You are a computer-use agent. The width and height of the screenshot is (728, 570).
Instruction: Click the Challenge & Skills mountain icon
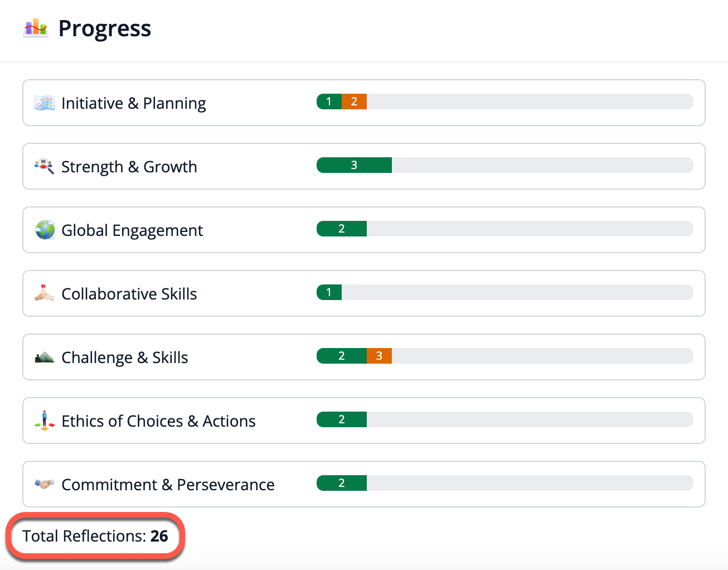pyautogui.click(x=45, y=357)
